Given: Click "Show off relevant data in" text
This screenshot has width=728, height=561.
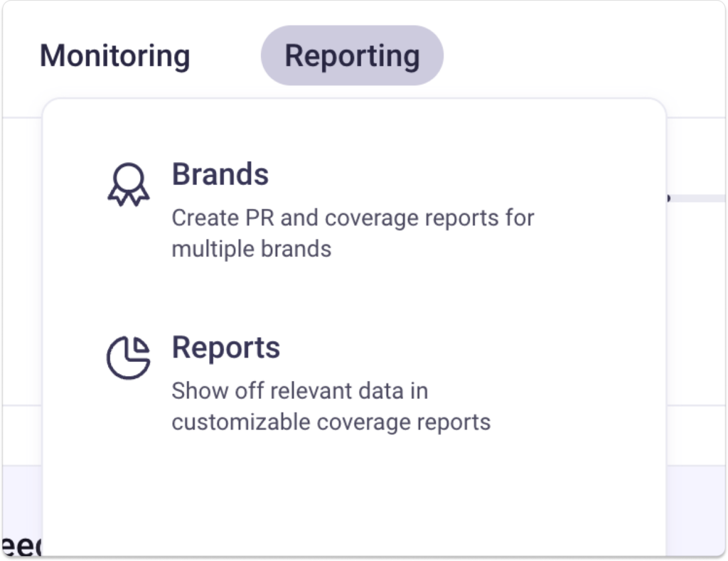Looking at the screenshot, I should click(299, 391).
